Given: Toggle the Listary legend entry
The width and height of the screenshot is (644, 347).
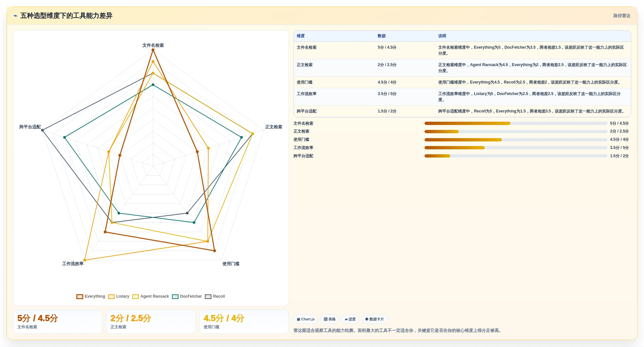Looking at the screenshot, I should pos(119,296).
